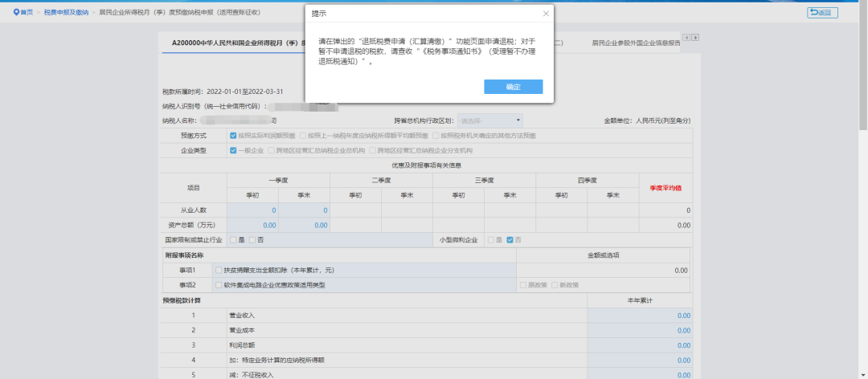Check 国家限制或禁止行业 否 option
Image resolution: width=868 pixels, height=379 pixels.
[x=252, y=240]
